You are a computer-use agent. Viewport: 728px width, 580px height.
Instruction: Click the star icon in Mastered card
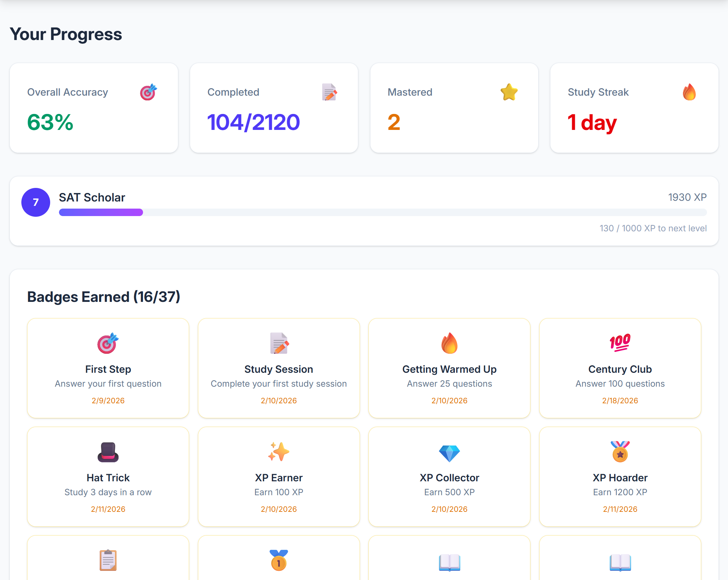click(x=509, y=92)
